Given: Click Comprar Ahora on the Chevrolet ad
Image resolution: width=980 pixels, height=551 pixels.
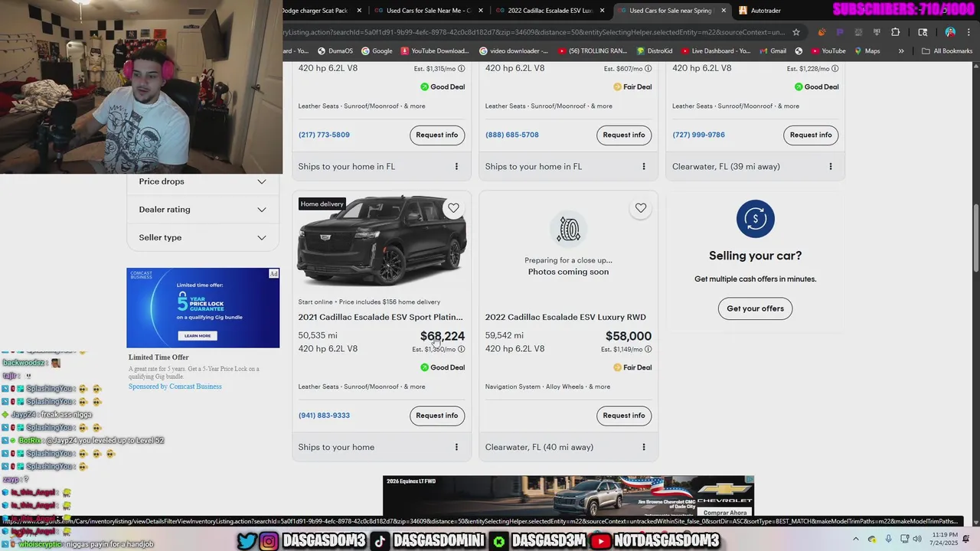Looking at the screenshot, I should [x=725, y=513].
